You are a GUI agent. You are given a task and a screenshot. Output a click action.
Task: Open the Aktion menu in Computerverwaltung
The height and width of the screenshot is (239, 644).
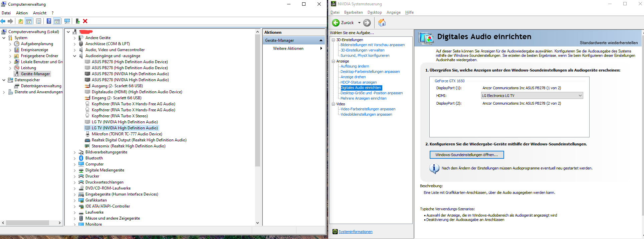click(22, 13)
